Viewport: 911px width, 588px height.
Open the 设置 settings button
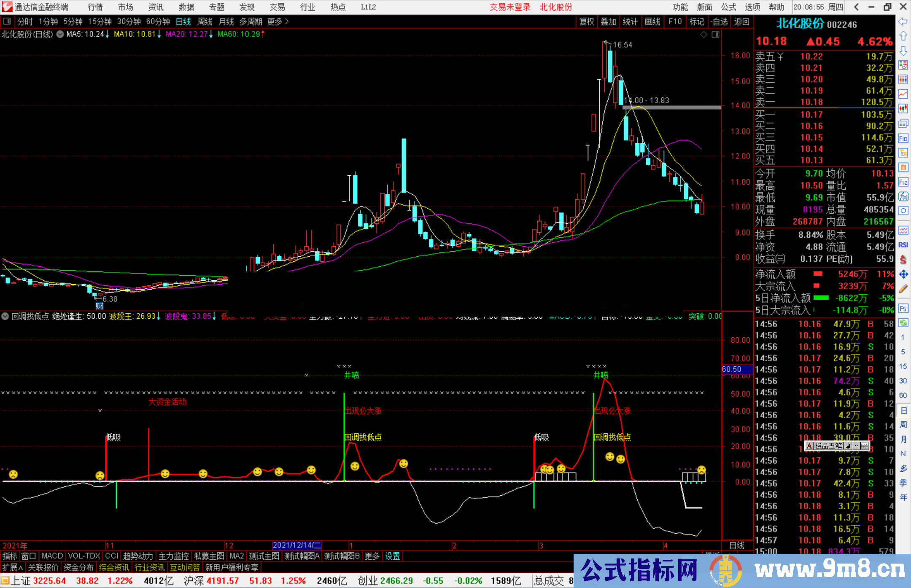click(392, 556)
